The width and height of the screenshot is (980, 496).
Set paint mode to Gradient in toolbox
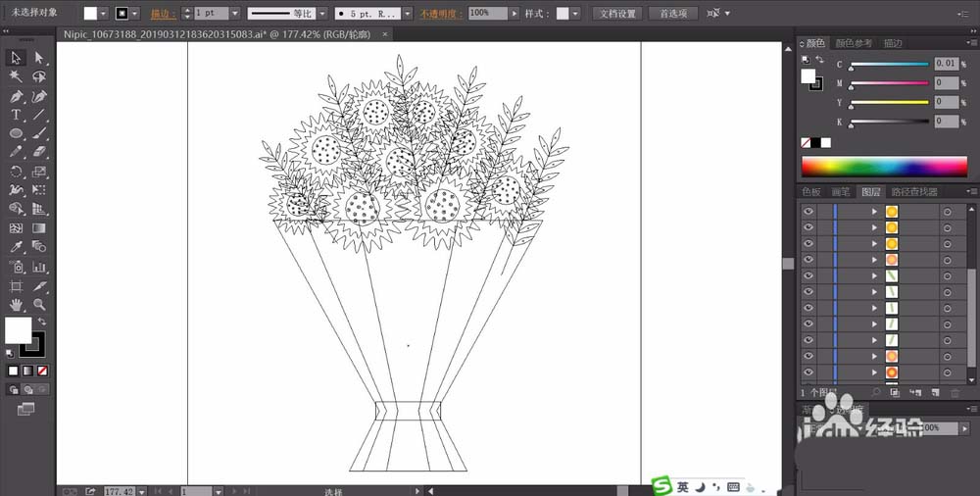coord(27,371)
